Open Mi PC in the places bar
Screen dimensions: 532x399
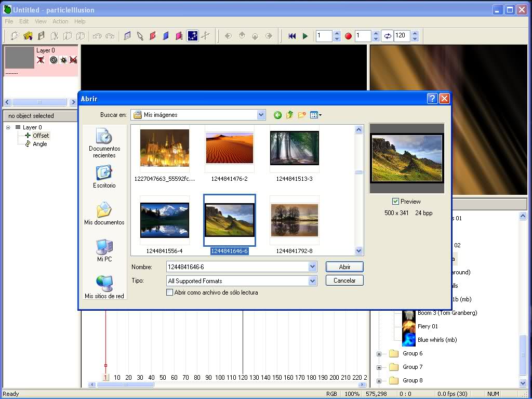coord(104,250)
